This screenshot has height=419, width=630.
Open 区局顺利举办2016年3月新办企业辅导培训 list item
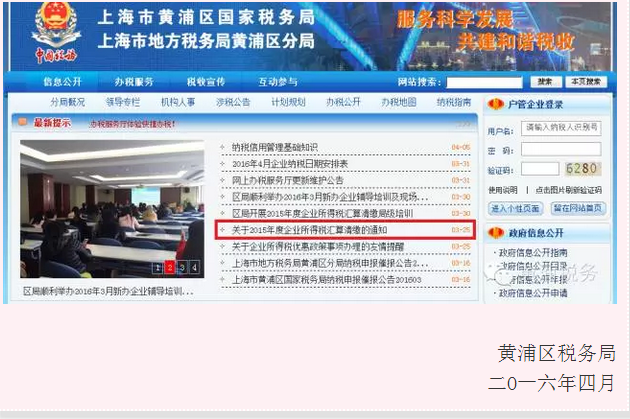coord(330,197)
